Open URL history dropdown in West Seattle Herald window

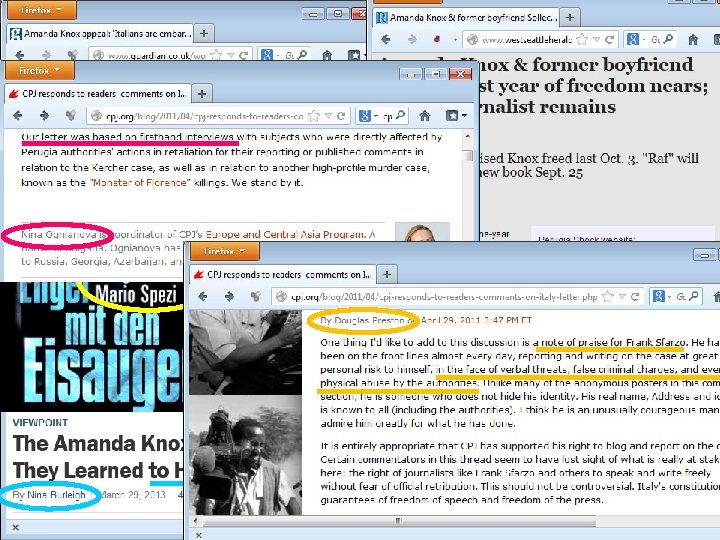tap(596, 39)
